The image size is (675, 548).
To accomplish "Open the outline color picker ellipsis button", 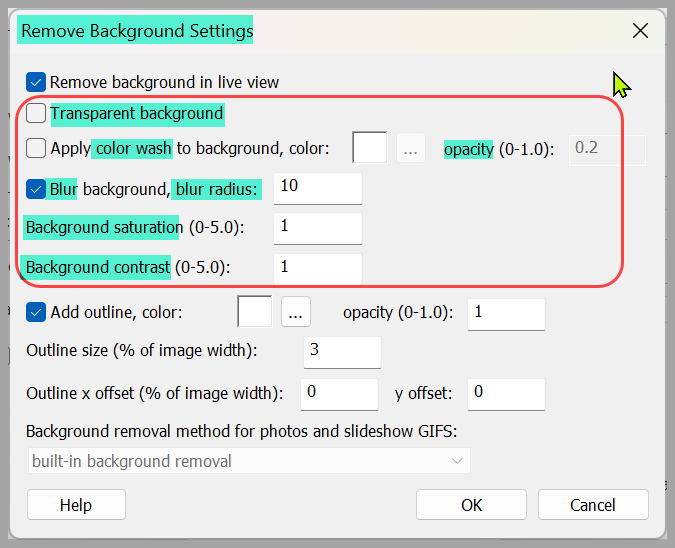I will point(296,312).
